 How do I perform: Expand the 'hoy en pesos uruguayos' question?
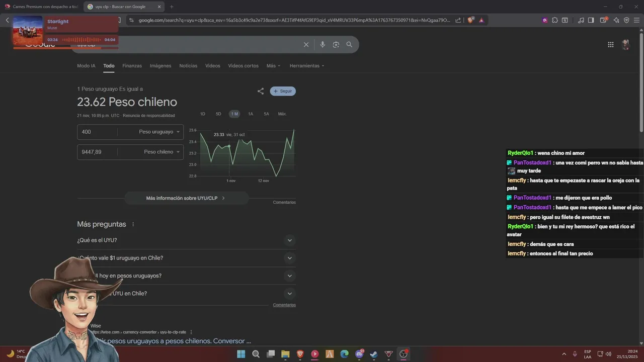point(186,276)
